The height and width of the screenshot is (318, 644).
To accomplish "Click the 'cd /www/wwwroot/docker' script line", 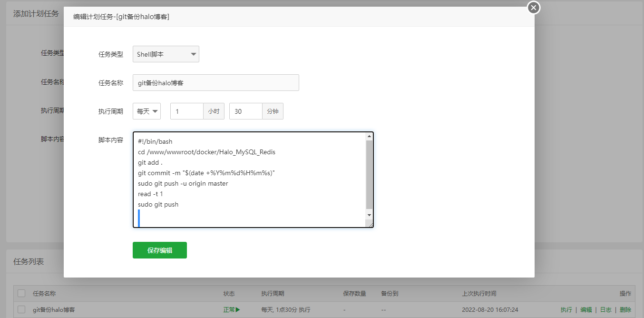I will tap(206, 152).
